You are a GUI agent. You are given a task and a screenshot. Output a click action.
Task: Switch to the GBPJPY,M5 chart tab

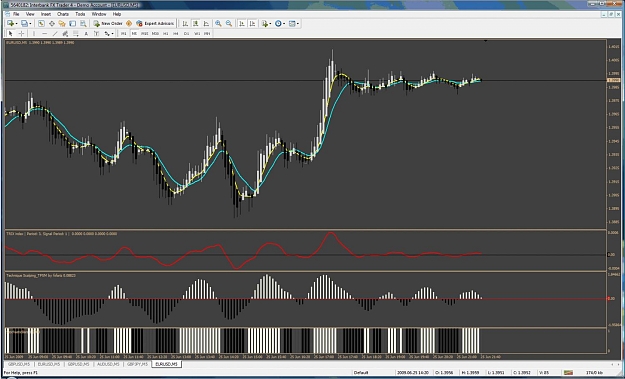138,364
